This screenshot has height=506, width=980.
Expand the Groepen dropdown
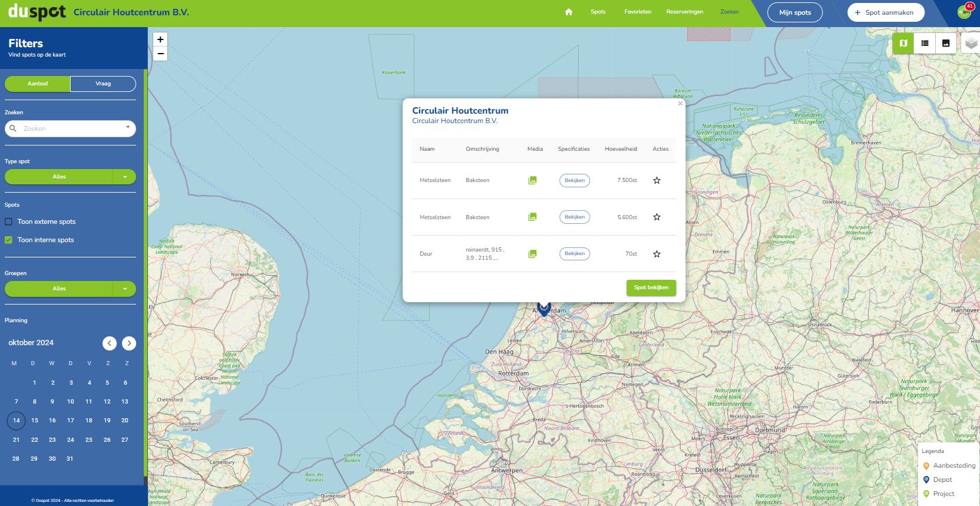124,289
